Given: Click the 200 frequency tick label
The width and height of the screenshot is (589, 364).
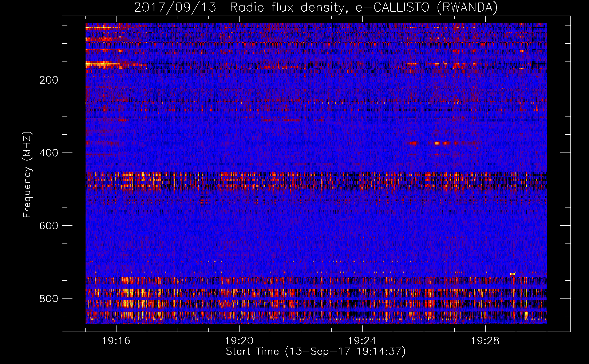Looking at the screenshot, I should [49, 80].
